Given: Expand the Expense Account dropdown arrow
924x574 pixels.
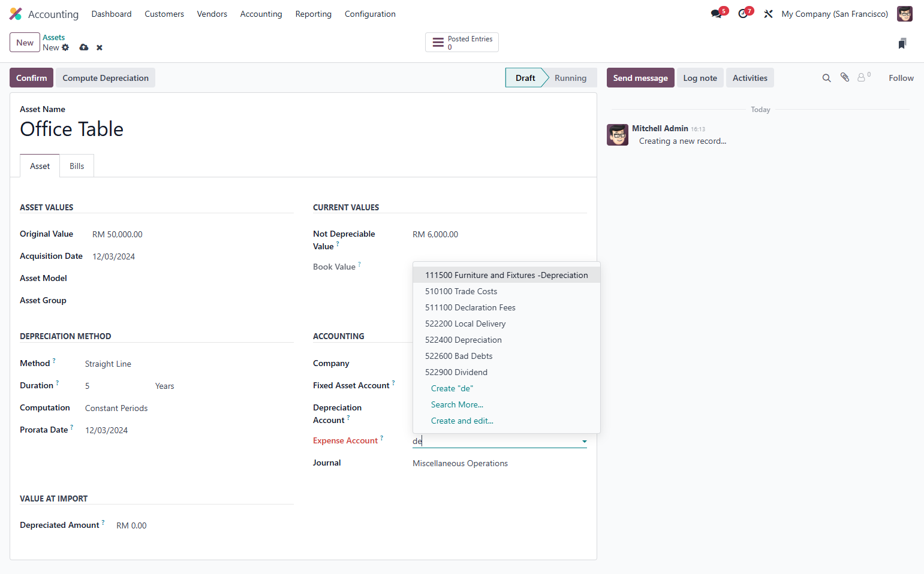Looking at the screenshot, I should [x=584, y=442].
